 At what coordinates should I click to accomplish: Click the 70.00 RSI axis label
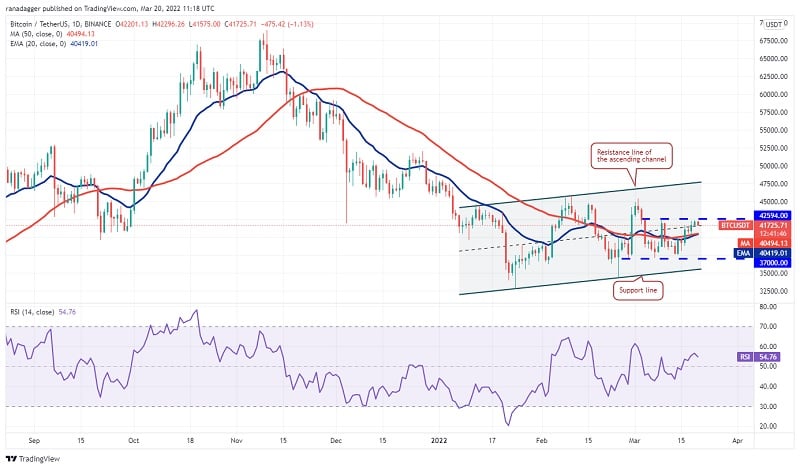pyautogui.click(x=768, y=326)
